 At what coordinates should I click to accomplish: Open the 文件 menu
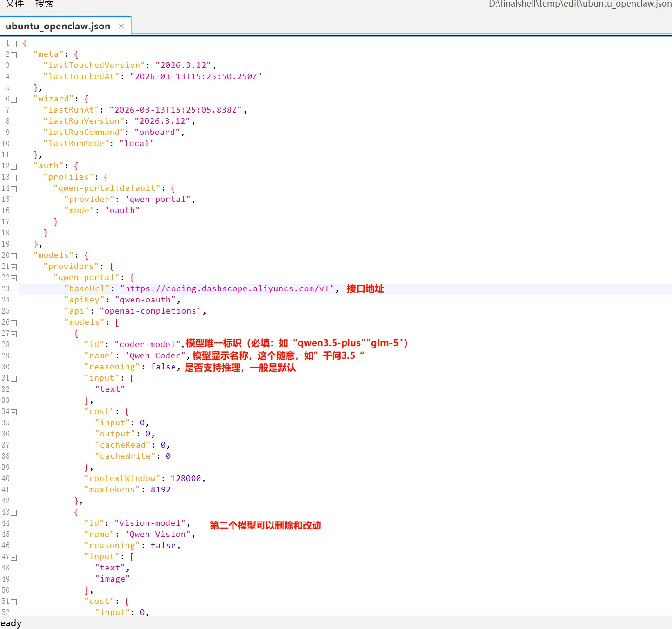(14, 4)
